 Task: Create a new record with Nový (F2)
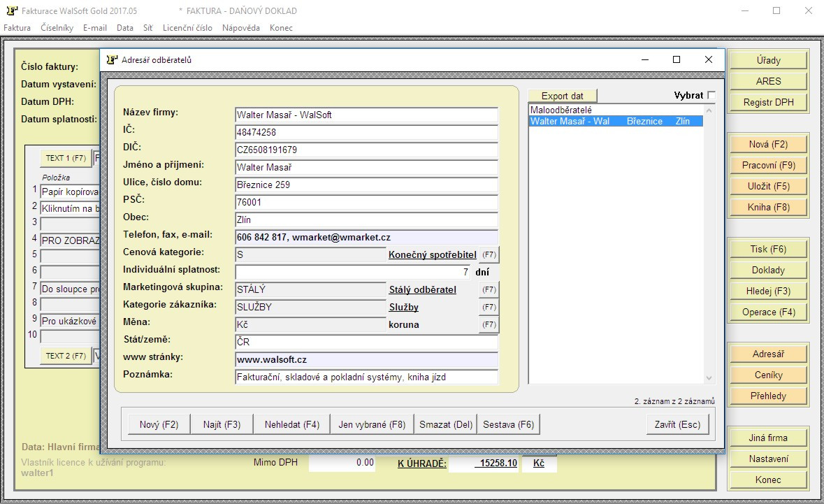tap(159, 424)
